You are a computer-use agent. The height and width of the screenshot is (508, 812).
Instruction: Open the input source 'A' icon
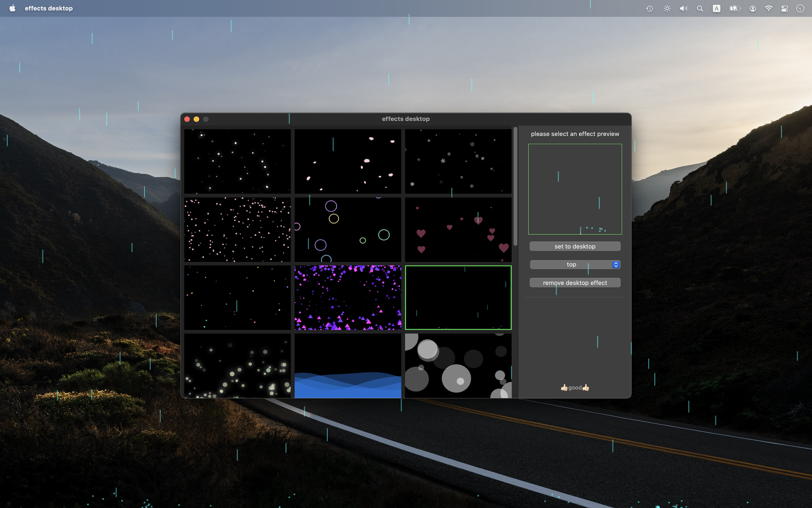tap(716, 8)
